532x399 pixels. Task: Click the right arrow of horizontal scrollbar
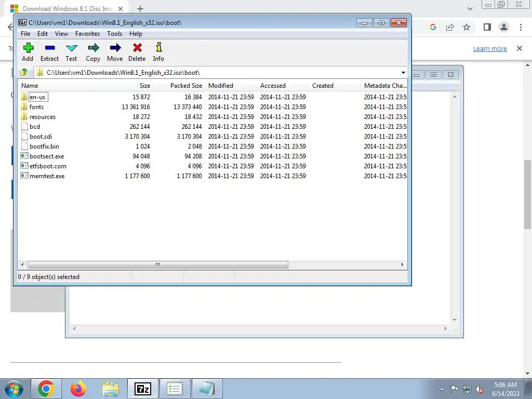(403, 264)
